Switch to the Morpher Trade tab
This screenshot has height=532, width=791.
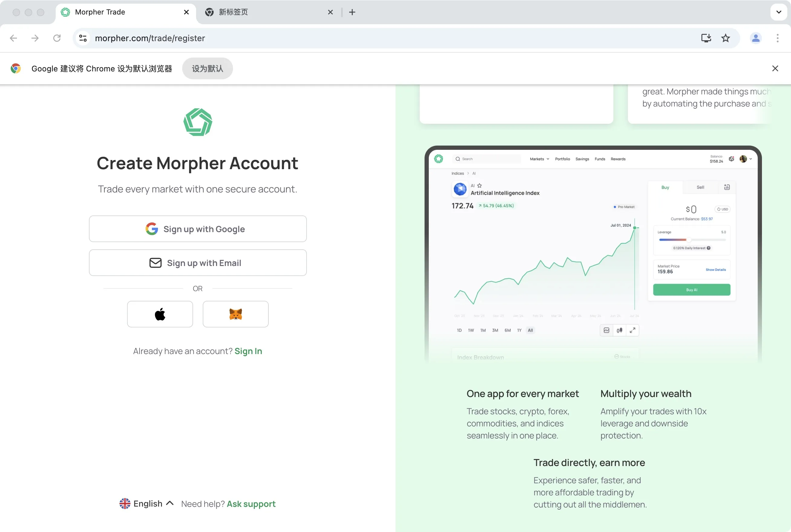coord(126,12)
